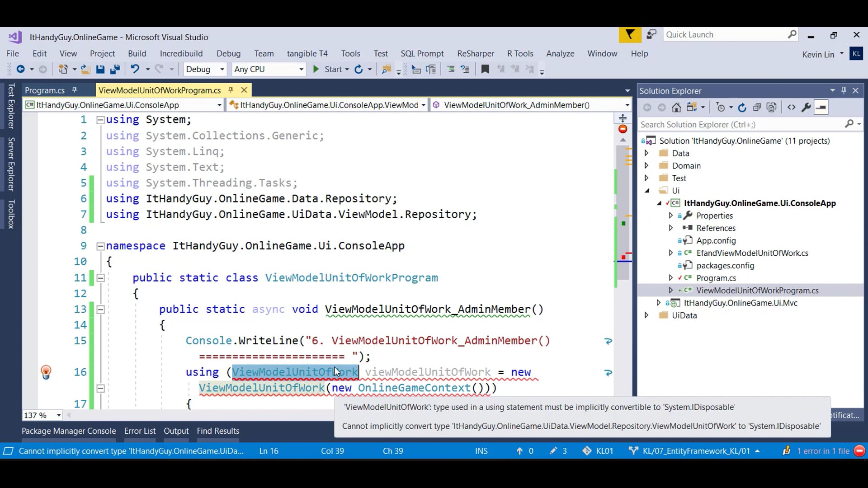Image resolution: width=868 pixels, height=488 pixels.
Task: Click the Search Solution Explorer field
Action: (741, 124)
